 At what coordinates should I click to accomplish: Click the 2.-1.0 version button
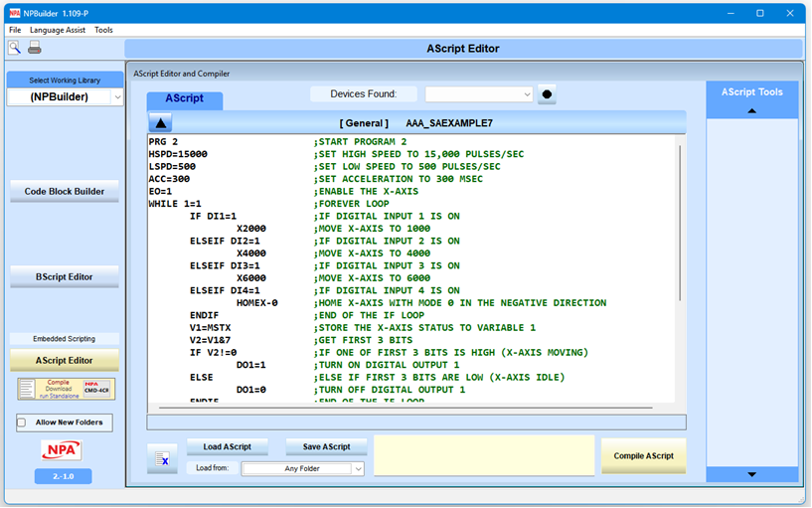(x=64, y=476)
